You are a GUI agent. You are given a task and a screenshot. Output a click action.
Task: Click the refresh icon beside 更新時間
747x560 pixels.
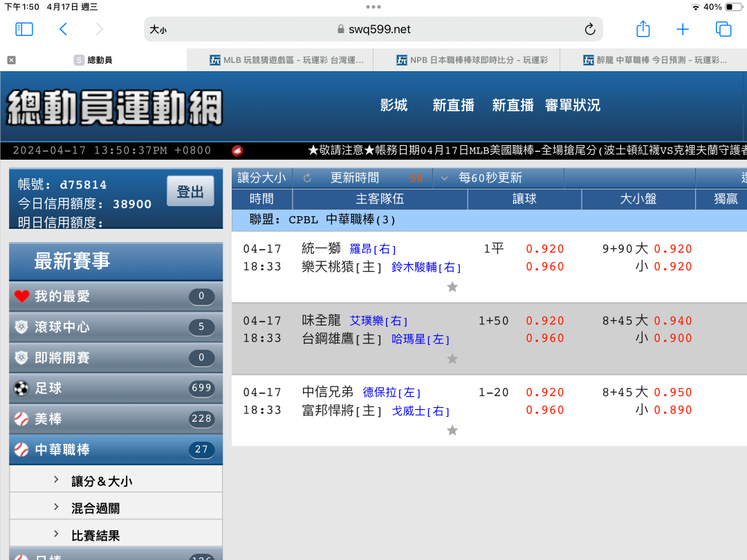307,178
